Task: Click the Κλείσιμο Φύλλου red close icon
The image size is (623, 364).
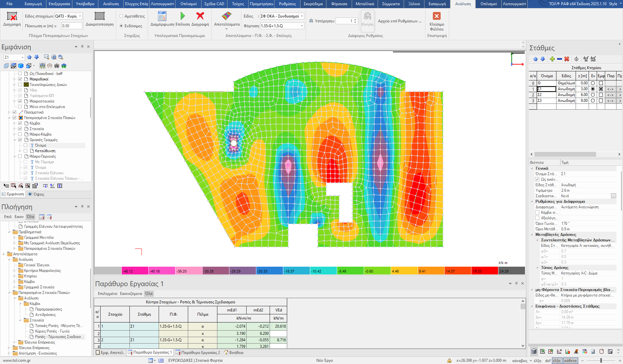Action: click(x=437, y=16)
